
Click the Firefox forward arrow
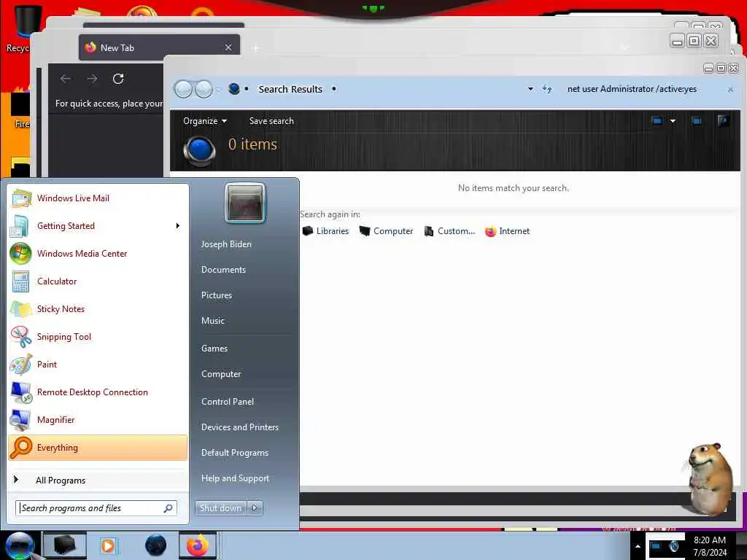click(x=92, y=79)
